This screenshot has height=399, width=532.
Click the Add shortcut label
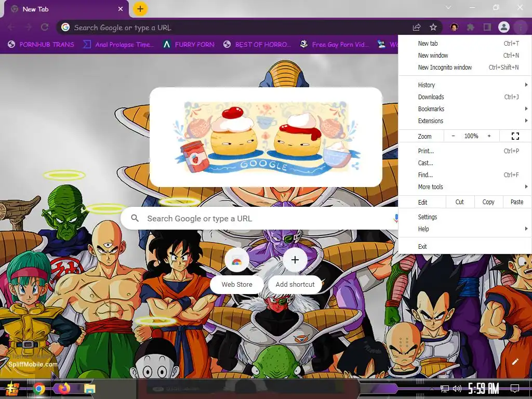point(295,284)
